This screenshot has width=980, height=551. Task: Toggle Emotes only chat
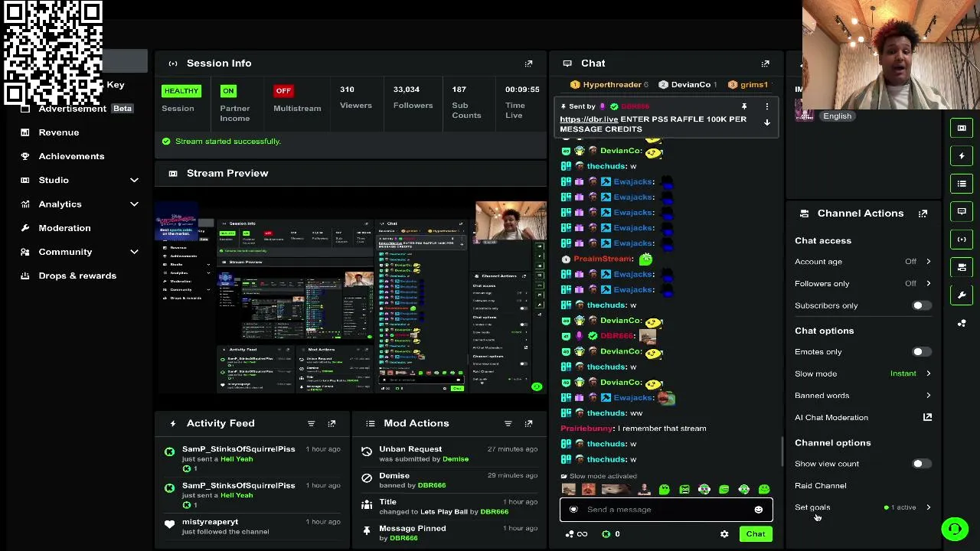921,352
